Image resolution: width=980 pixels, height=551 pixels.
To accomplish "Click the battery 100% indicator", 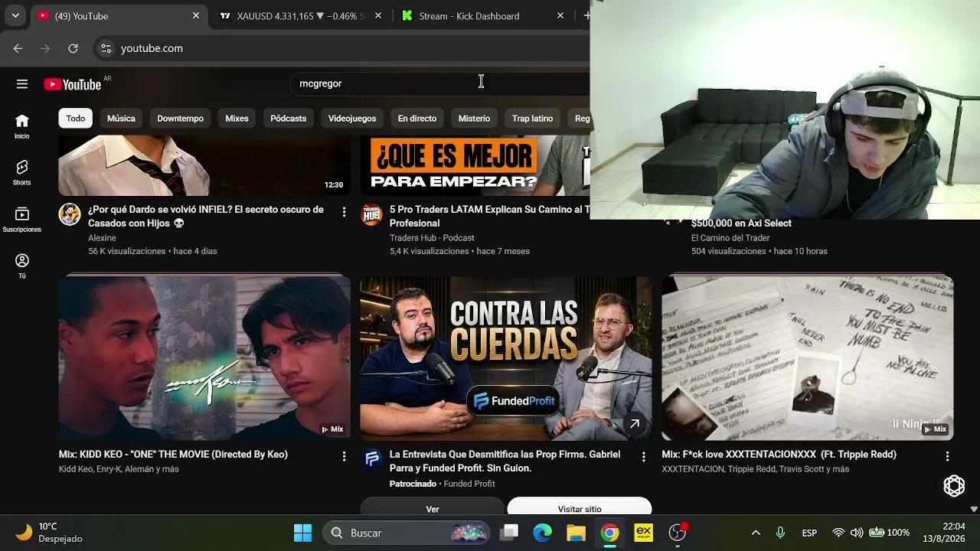I will point(889,533).
